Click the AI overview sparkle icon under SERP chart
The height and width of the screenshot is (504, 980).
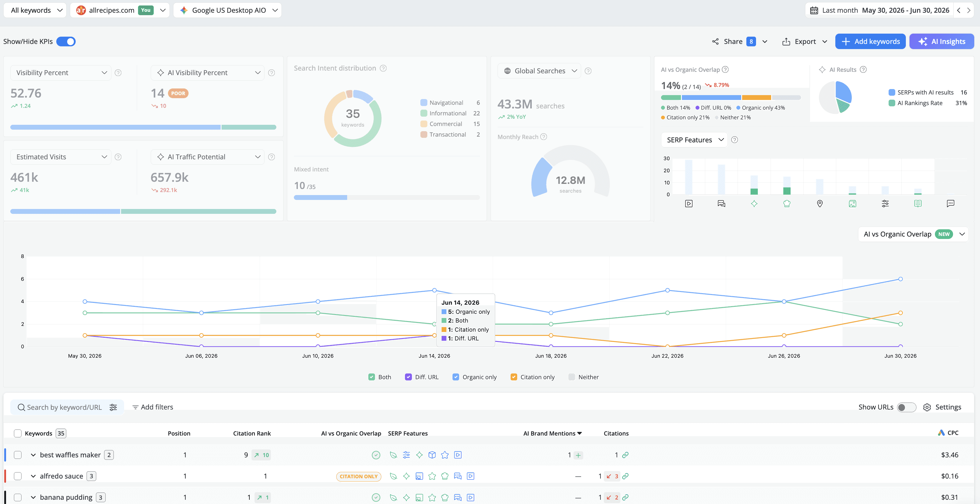click(x=754, y=204)
